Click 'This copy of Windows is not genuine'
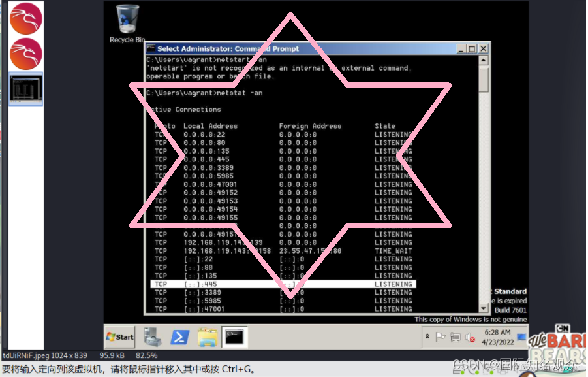 point(471,320)
